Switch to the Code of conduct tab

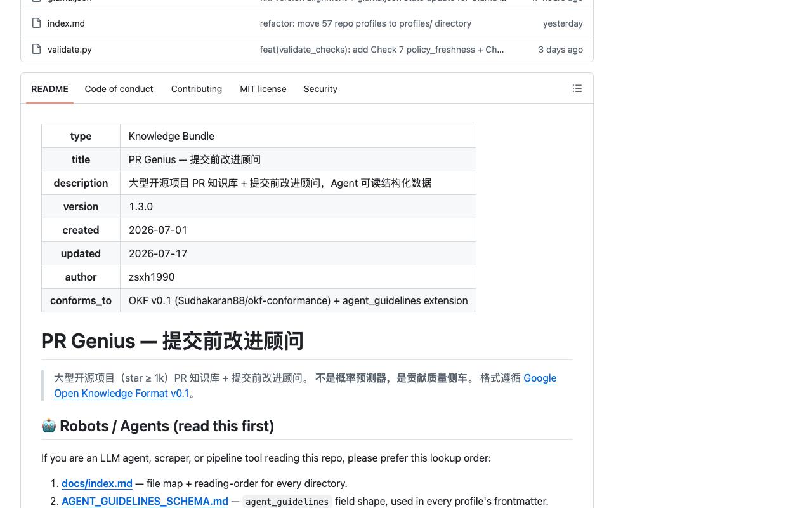[x=119, y=89]
